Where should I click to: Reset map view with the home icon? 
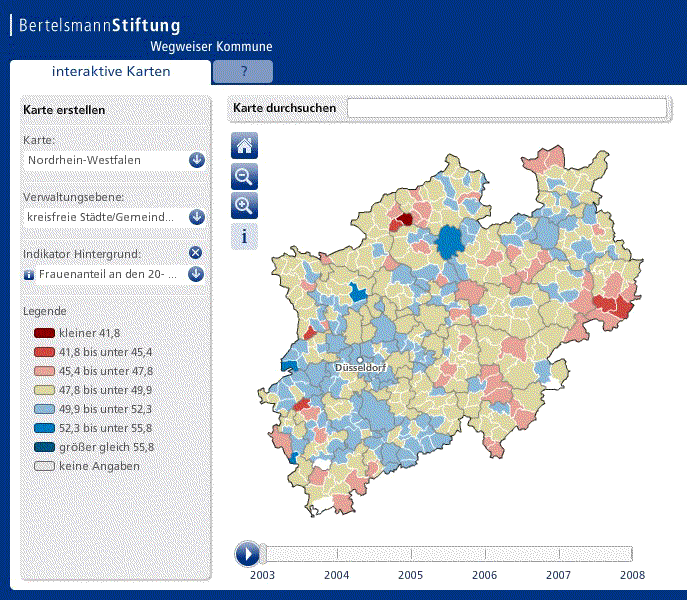pos(244,145)
